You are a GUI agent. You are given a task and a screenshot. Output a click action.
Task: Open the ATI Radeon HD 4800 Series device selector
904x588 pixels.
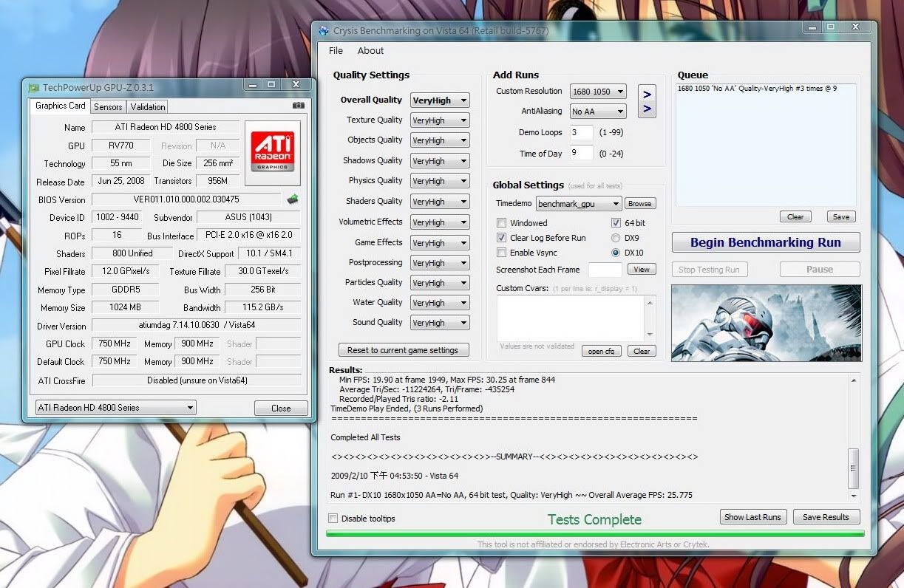pyautogui.click(x=116, y=408)
